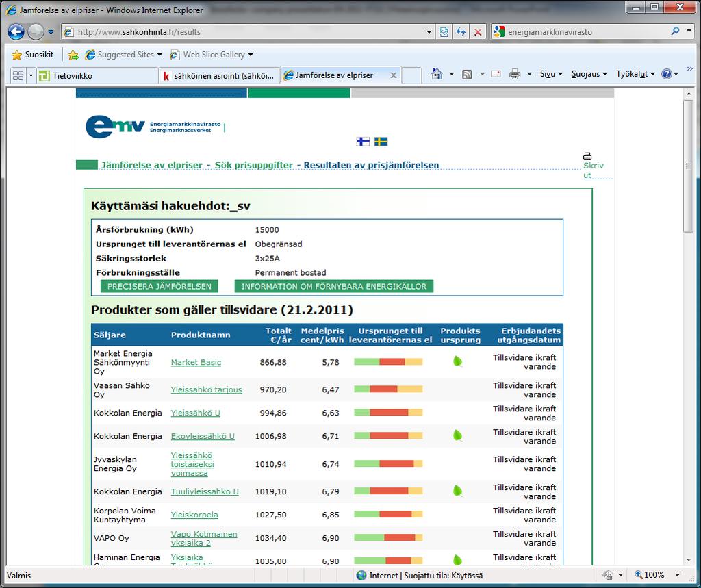Viewport: 701px width, 588px height.
Task: Open Yleissähkö toistaiseksi voimassa link
Action: click(x=192, y=464)
